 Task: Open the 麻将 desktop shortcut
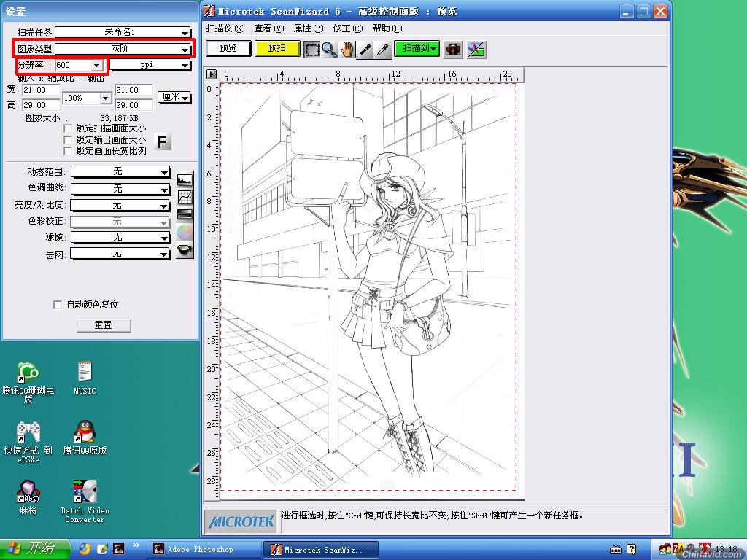tap(28, 497)
